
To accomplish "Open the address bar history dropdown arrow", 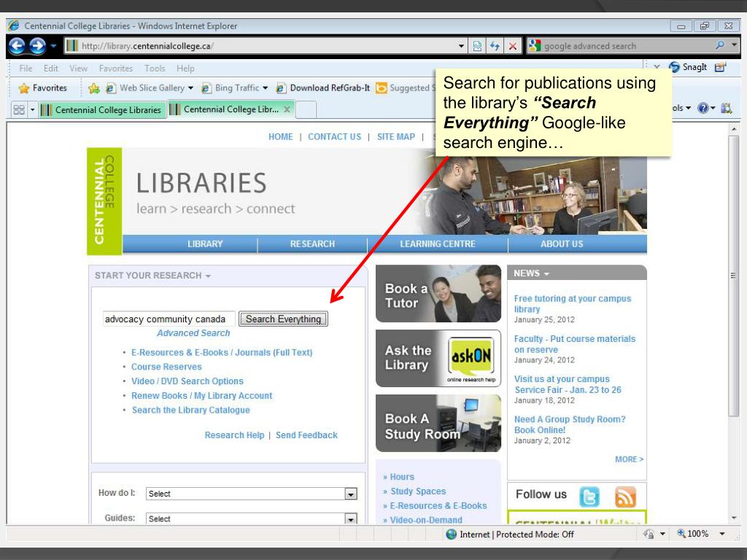I will point(461,46).
